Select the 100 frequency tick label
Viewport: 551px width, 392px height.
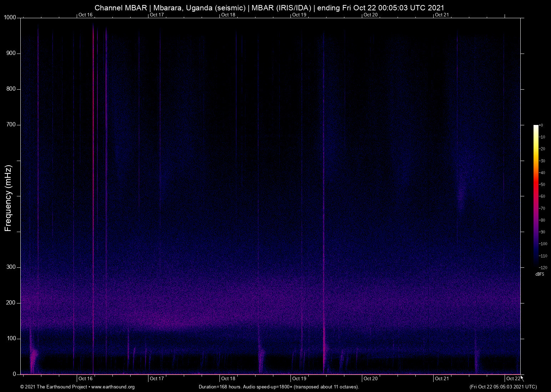11,338
